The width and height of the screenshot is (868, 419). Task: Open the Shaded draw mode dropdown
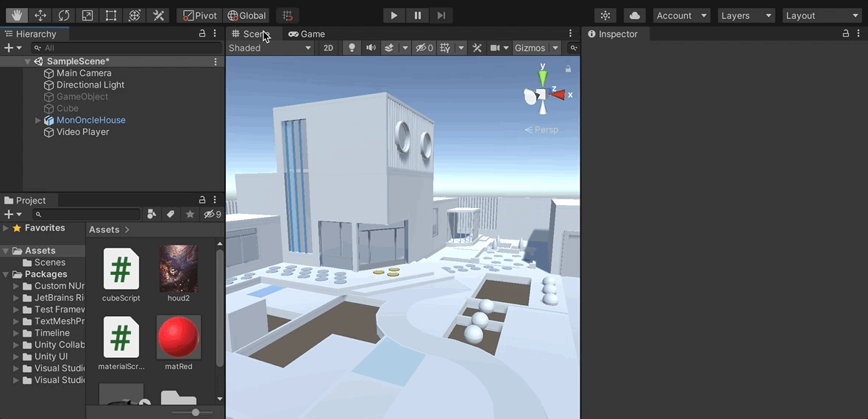pyautogui.click(x=270, y=48)
